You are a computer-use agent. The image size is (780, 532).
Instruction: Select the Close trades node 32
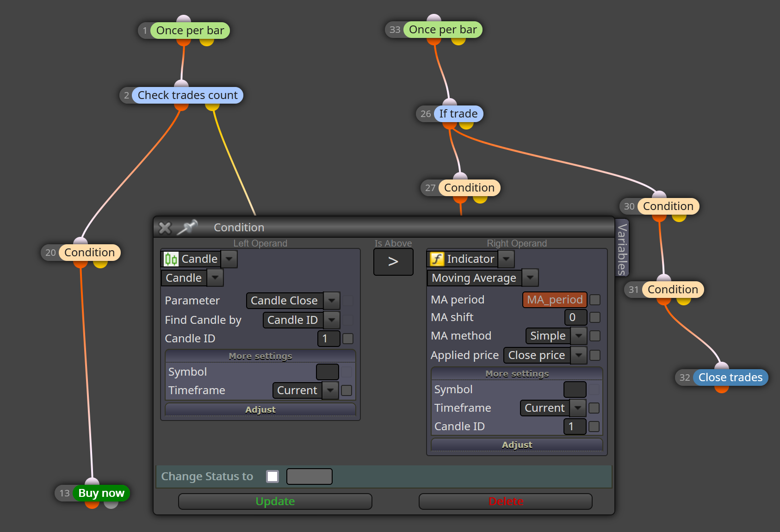point(730,377)
